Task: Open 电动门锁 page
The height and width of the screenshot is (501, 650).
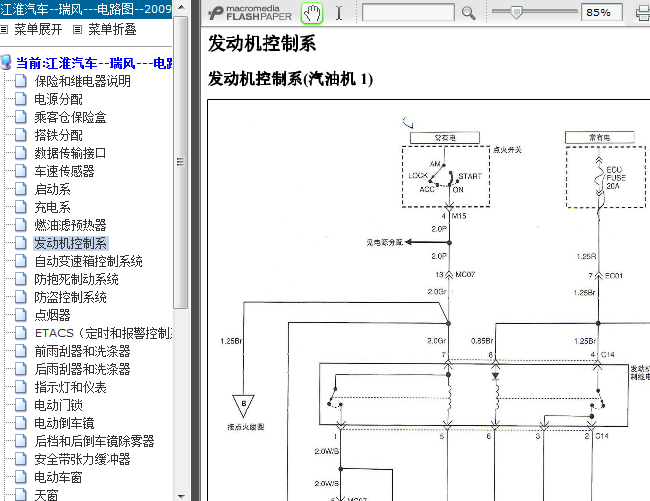Action: tap(58, 405)
